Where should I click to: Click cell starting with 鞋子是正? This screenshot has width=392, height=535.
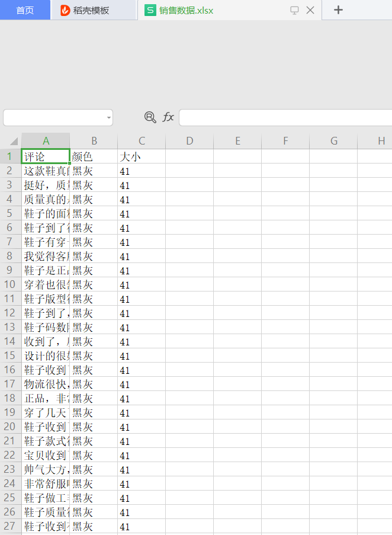click(x=46, y=270)
